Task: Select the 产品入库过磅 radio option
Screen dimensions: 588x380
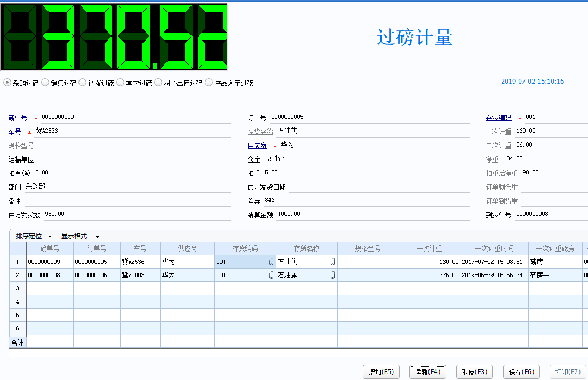Action: [209, 83]
